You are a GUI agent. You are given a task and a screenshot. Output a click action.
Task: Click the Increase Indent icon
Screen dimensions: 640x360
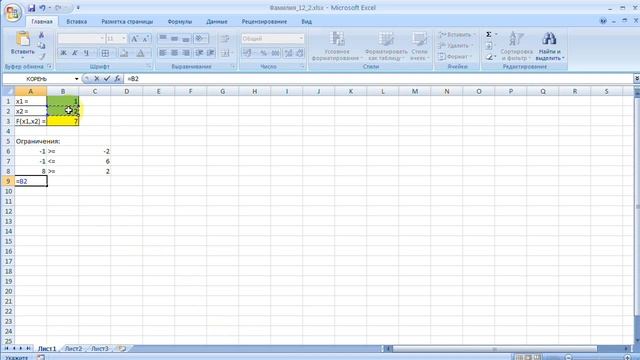(x=211, y=53)
